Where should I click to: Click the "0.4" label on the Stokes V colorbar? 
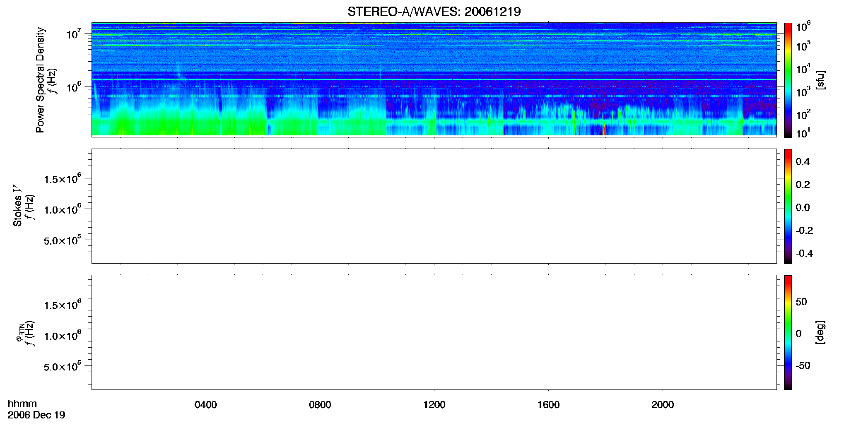pos(803,161)
